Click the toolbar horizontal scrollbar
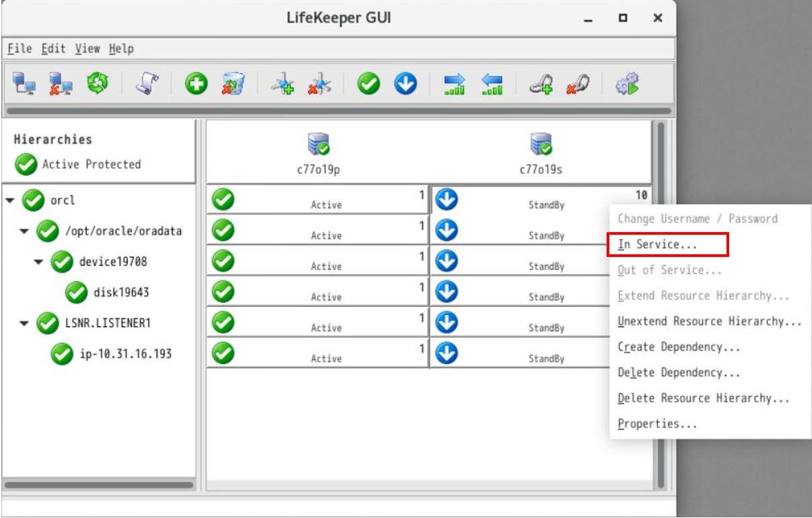Viewport: 812px width, 518px height. (x=338, y=111)
